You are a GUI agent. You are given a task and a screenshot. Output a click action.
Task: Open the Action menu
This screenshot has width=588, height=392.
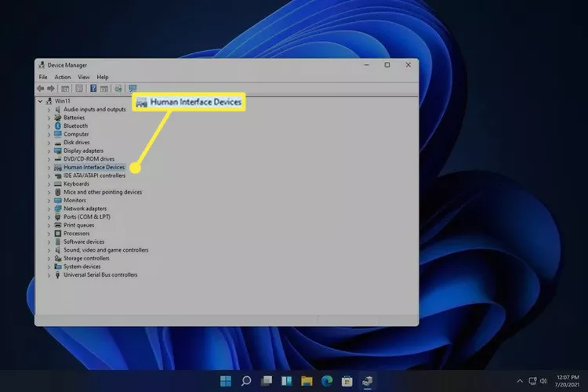coord(62,77)
